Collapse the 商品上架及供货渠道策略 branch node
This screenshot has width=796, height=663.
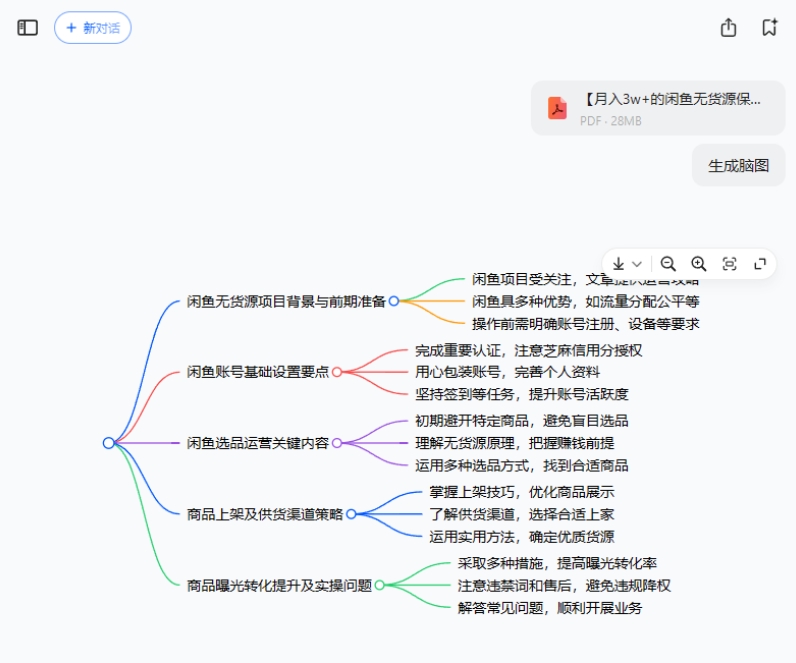pyautogui.click(x=351, y=514)
